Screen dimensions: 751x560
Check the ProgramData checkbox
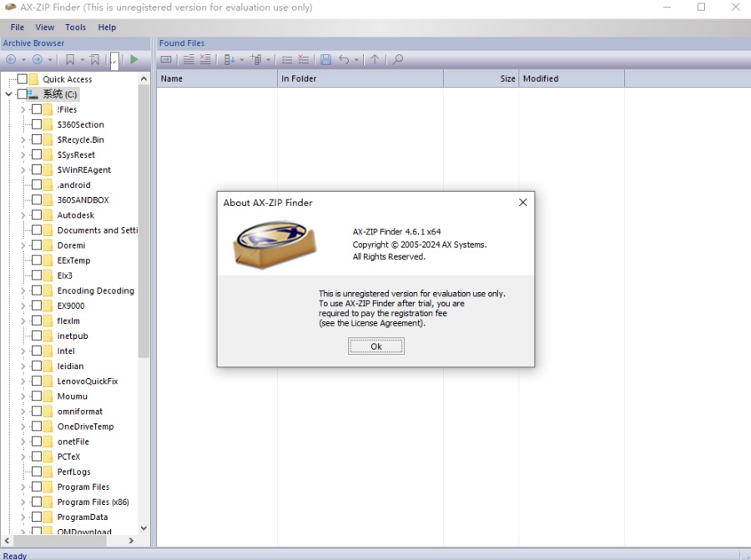(x=37, y=517)
